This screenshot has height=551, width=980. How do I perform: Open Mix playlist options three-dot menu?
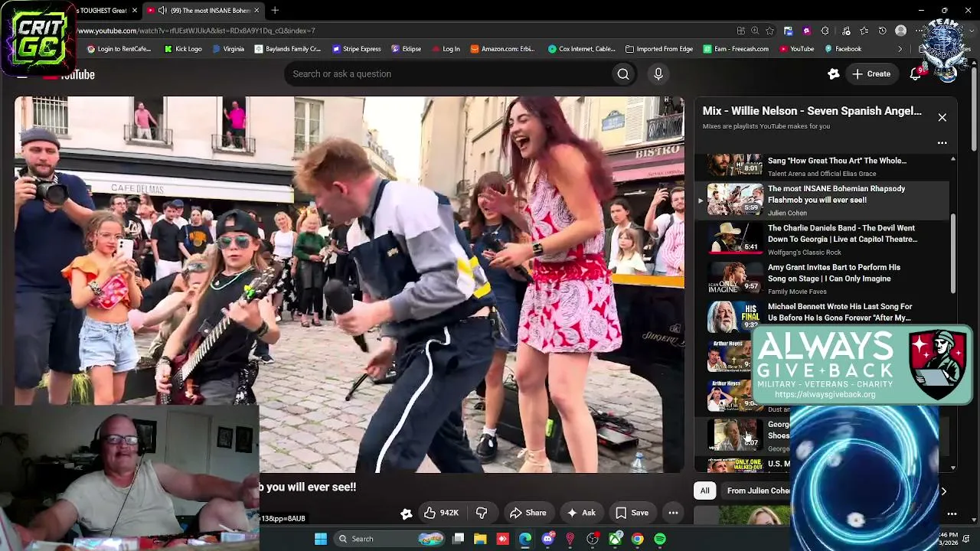tap(942, 143)
